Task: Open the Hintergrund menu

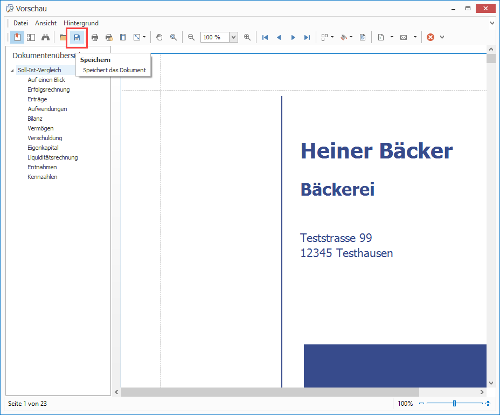Action: (81, 23)
